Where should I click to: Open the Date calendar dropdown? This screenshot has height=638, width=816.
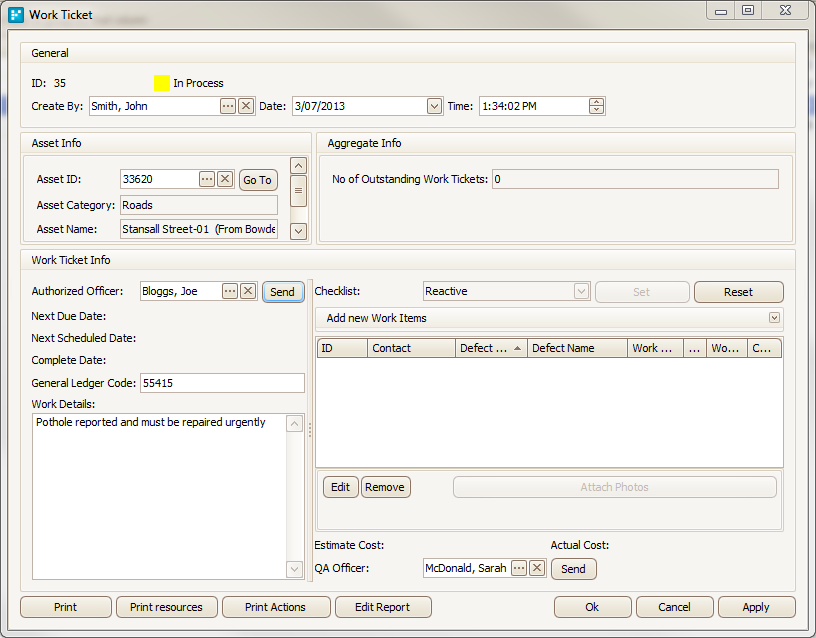click(x=434, y=106)
